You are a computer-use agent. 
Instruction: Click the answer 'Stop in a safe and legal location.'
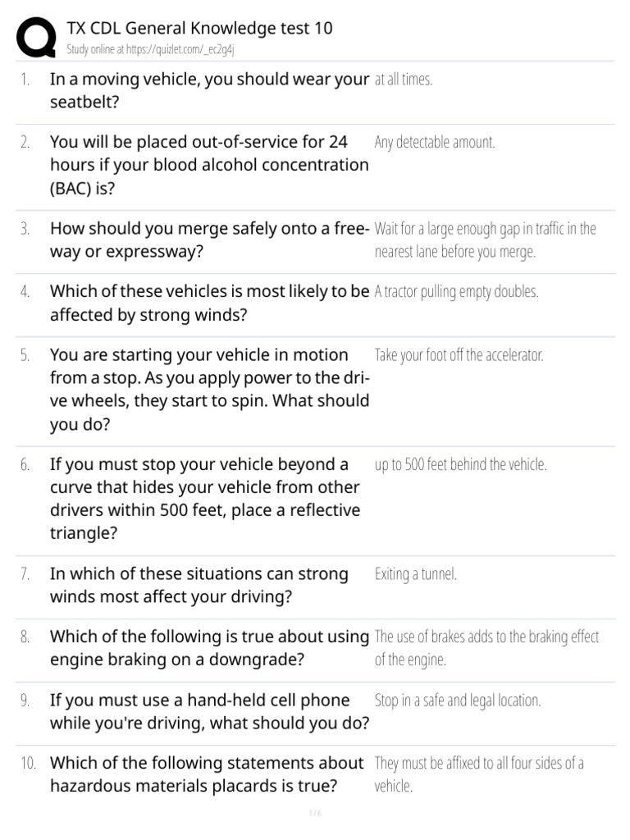click(x=457, y=701)
